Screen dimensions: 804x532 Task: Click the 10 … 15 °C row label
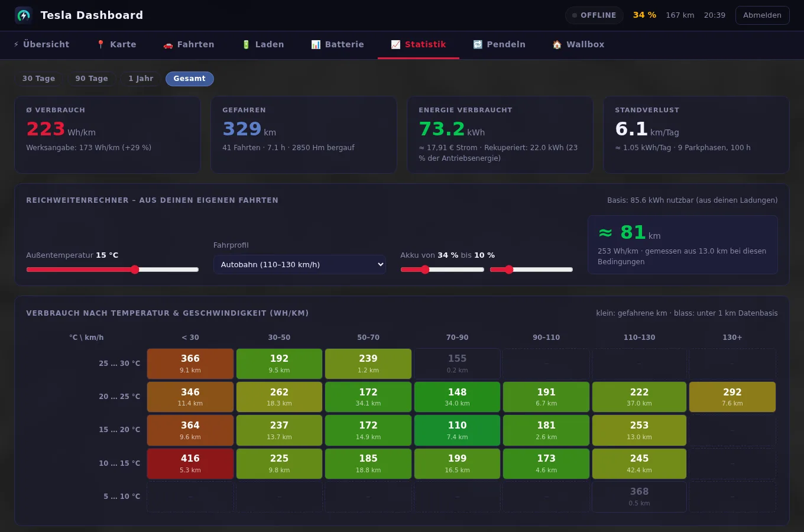(119, 463)
